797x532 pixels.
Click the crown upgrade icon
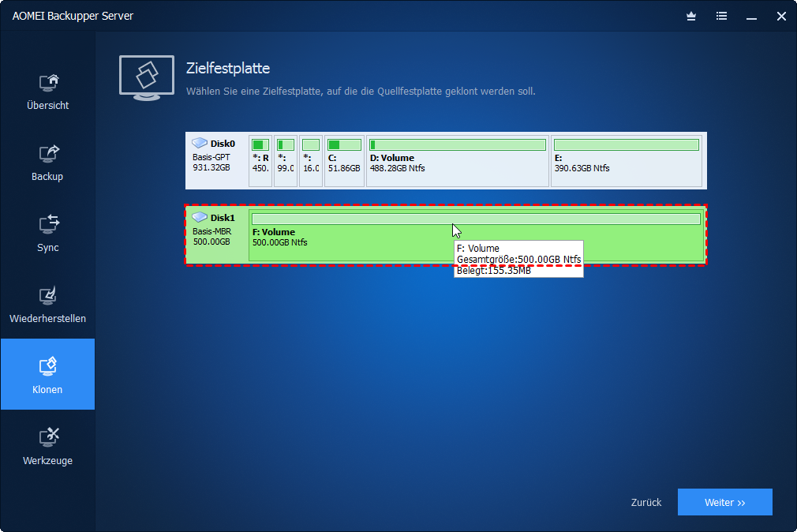pyautogui.click(x=690, y=17)
